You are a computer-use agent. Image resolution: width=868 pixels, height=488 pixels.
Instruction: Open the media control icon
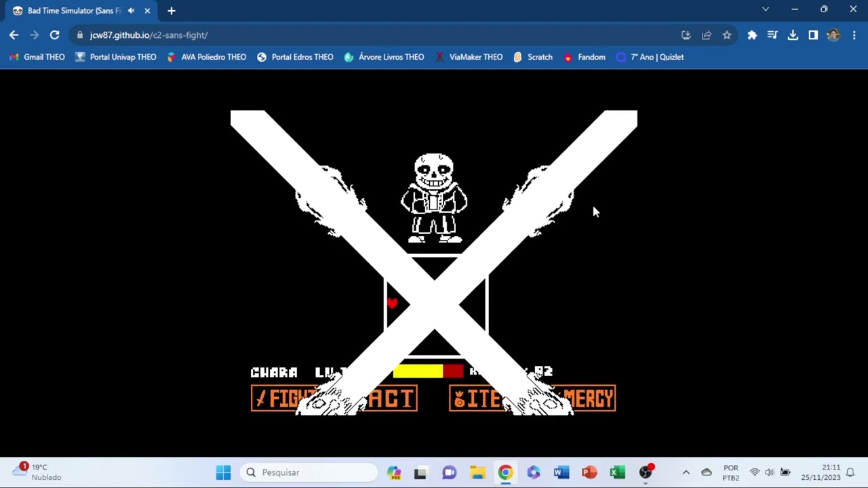coord(772,35)
